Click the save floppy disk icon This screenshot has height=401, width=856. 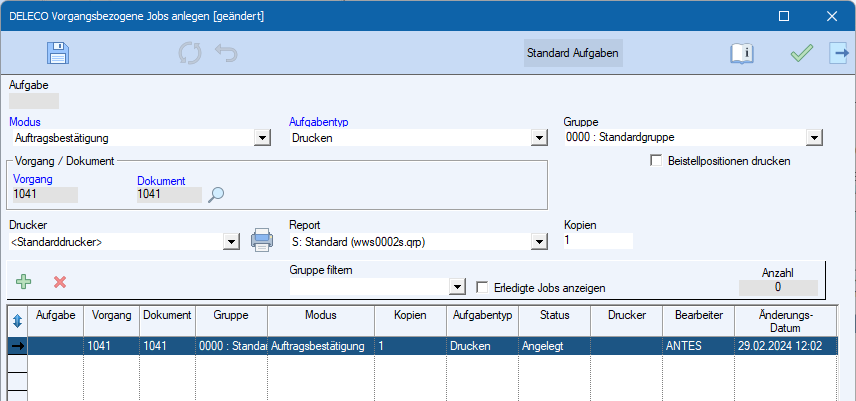point(58,53)
